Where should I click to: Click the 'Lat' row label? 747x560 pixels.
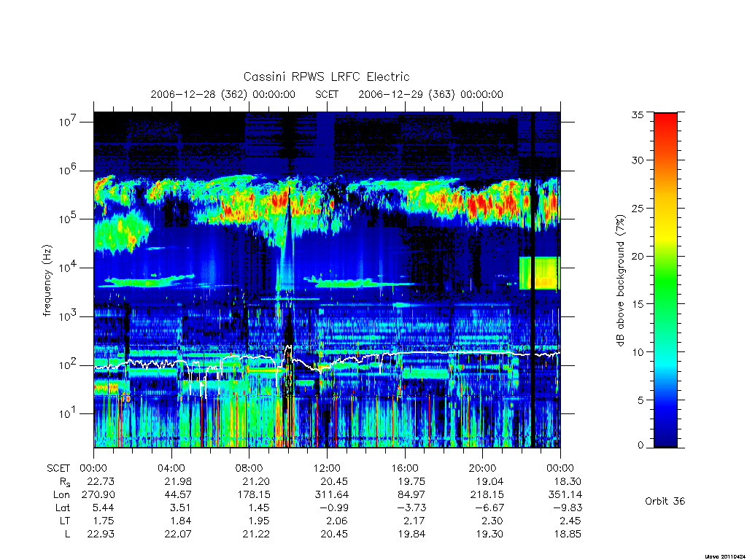click(63, 507)
